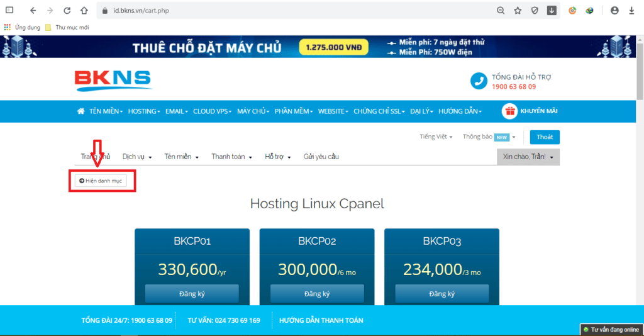Click the support phone icon
Screen dimensions: 644x336
click(479, 81)
